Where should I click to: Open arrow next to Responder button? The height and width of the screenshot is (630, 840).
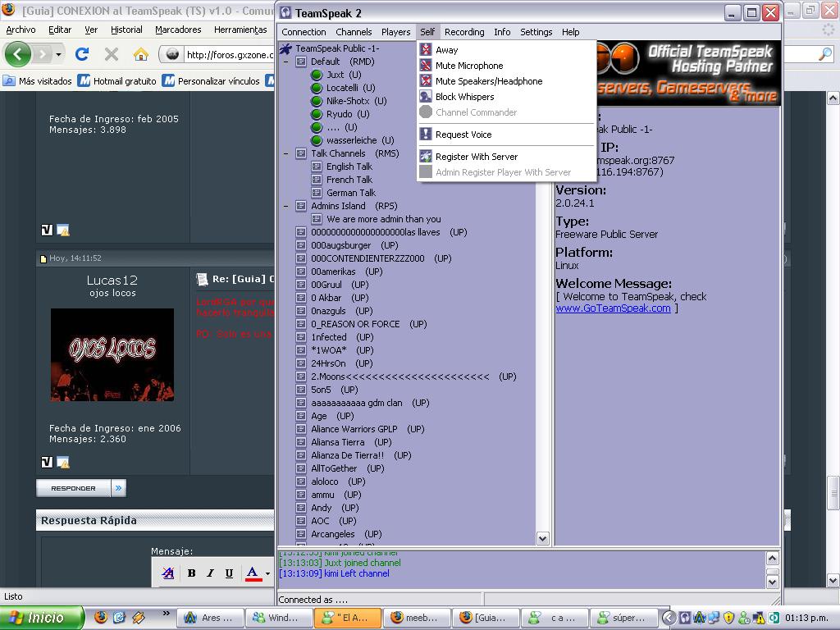click(x=118, y=488)
